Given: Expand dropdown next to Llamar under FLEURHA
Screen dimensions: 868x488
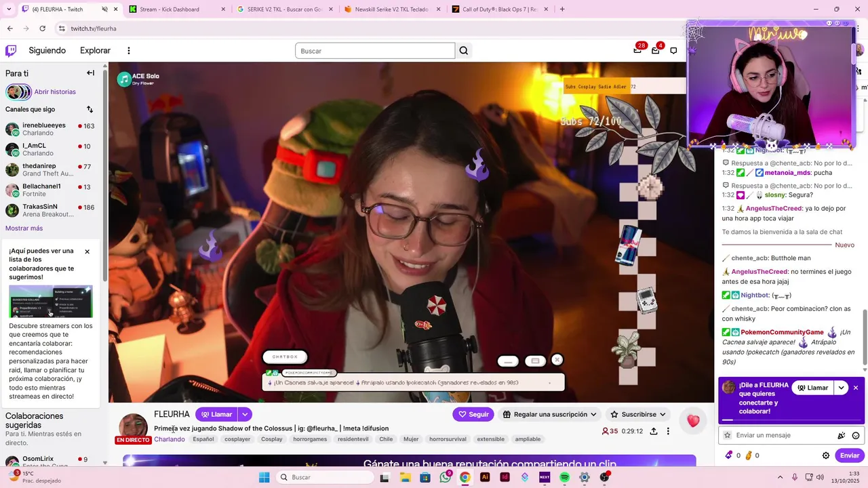Looking at the screenshot, I should (245, 414).
